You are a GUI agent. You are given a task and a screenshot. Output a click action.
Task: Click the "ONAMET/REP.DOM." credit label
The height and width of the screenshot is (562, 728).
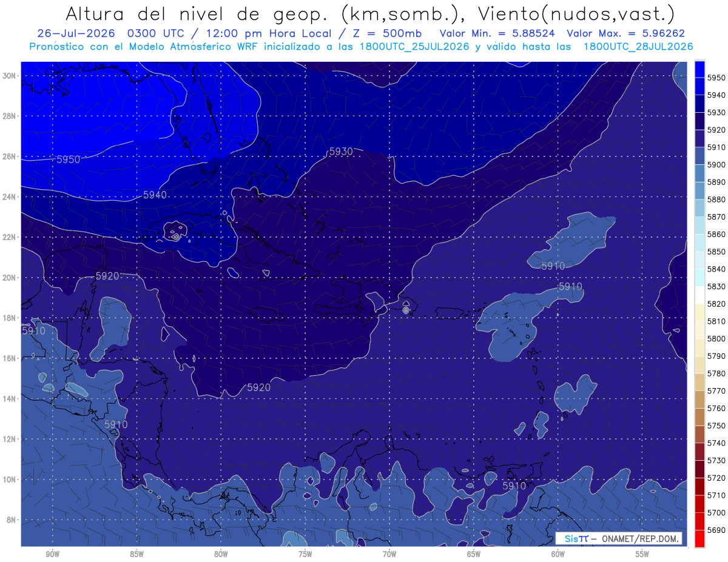640,538
